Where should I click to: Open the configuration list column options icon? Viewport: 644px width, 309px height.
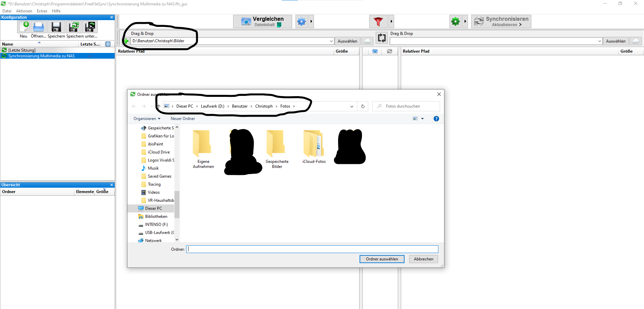coord(108,44)
